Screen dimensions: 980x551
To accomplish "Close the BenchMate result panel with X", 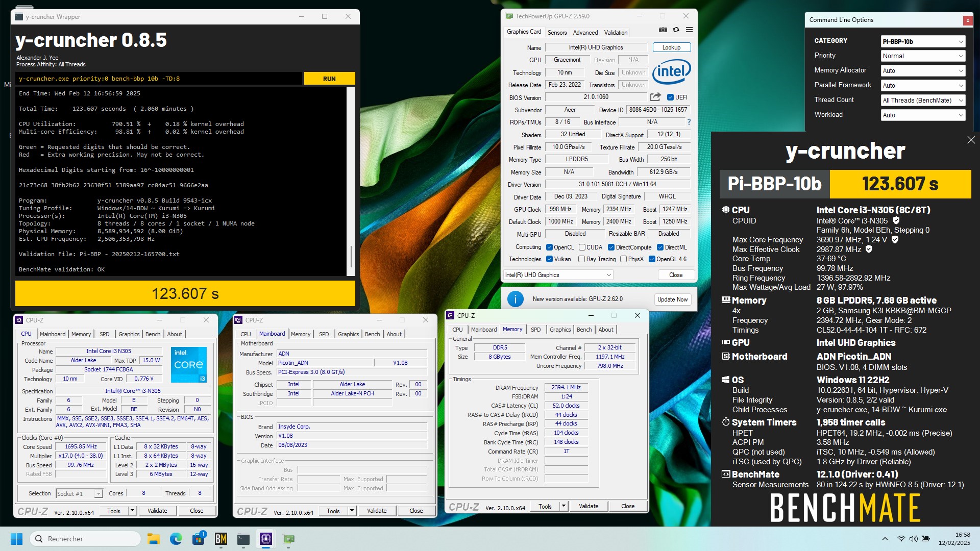I will click(x=971, y=140).
